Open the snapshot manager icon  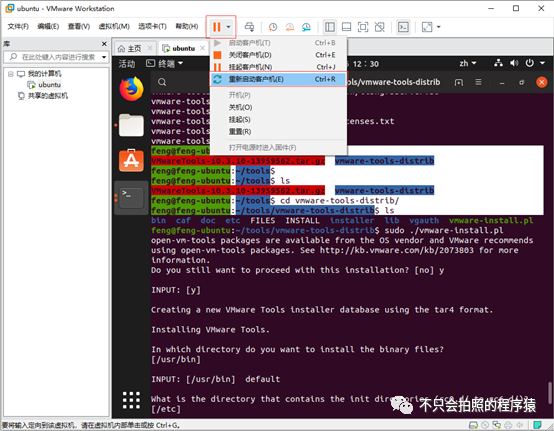pos(306,27)
